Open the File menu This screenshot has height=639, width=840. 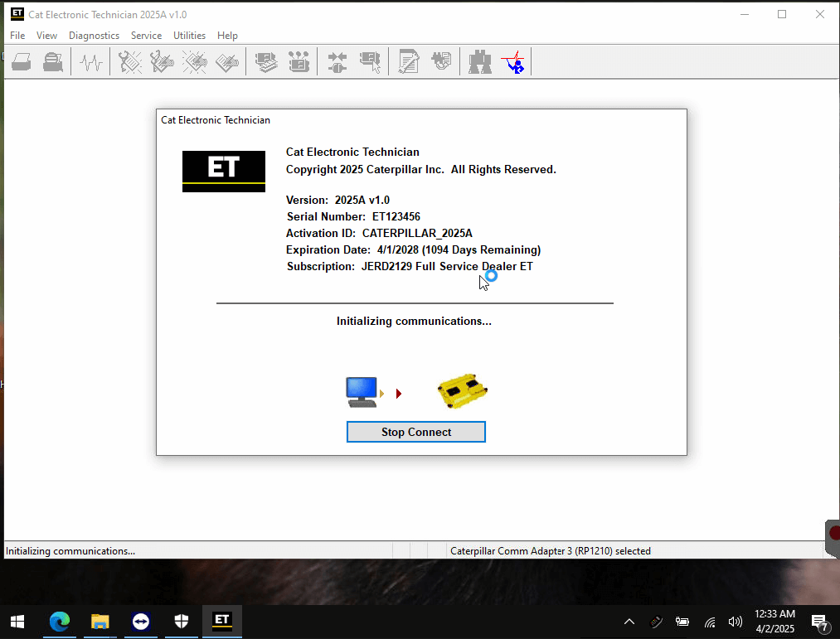click(17, 36)
